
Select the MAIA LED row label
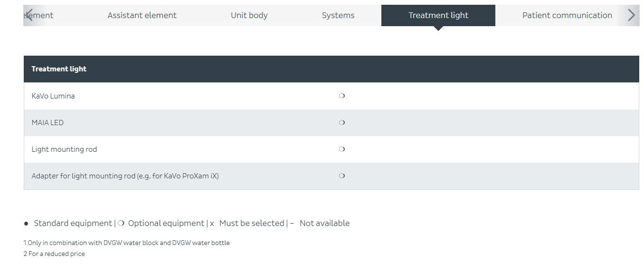pos(47,122)
